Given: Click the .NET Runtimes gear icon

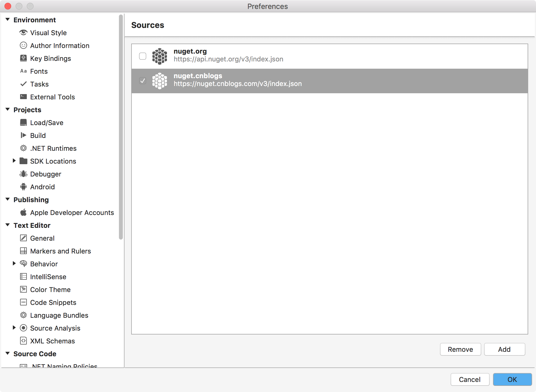Looking at the screenshot, I should (x=23, y=148).
